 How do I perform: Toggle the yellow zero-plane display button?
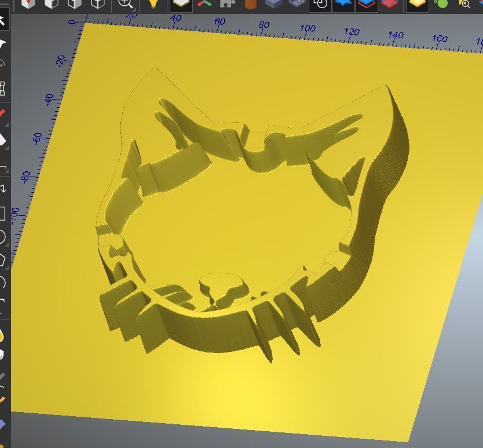[181, 4]
